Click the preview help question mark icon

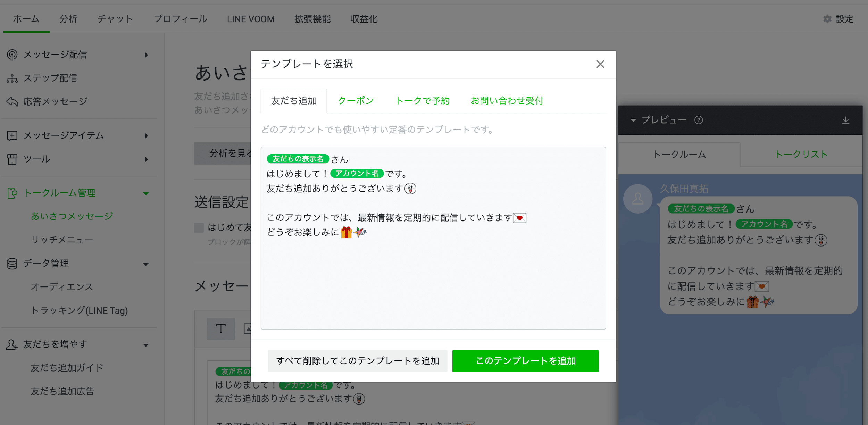point(699,120)
